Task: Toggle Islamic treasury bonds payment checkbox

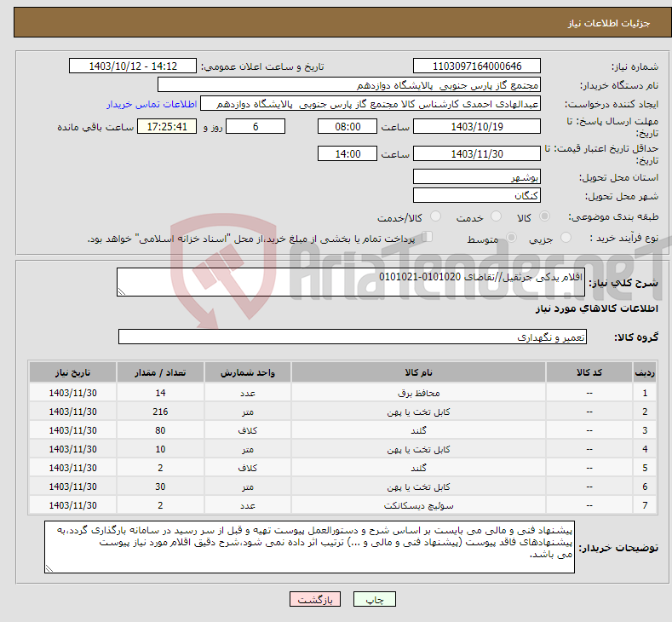Action: [428, 237]
